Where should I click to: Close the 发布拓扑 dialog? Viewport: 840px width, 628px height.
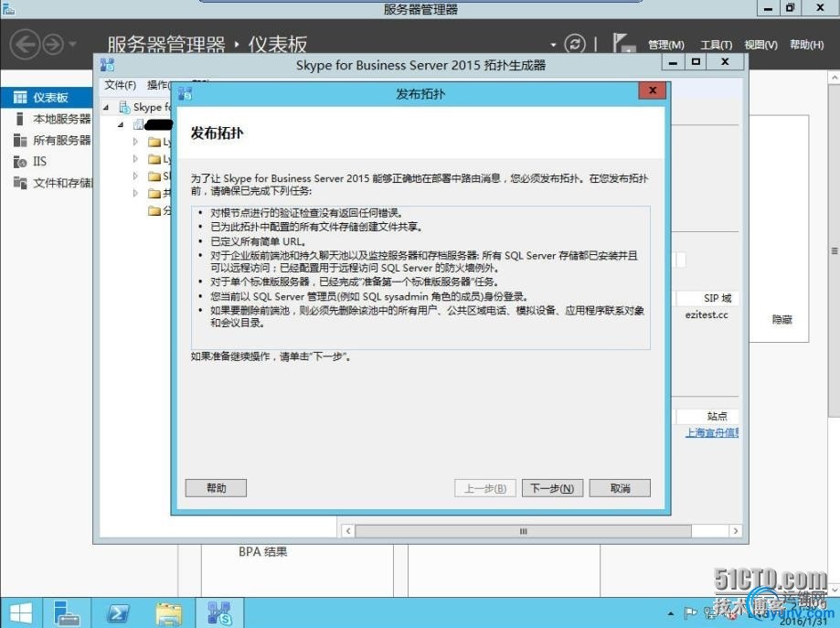click(x=652, y=90)
